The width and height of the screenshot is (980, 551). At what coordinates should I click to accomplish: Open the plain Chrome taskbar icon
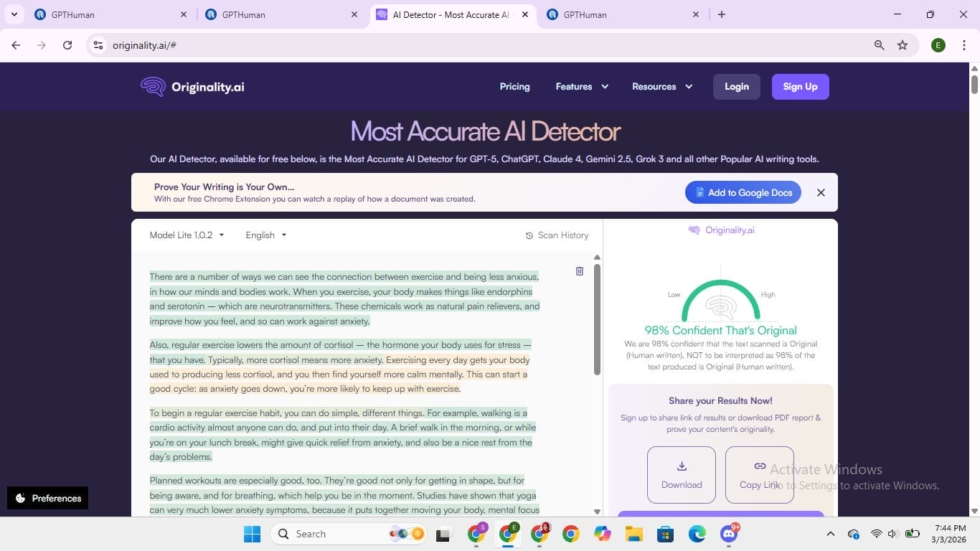coord(571,534)
